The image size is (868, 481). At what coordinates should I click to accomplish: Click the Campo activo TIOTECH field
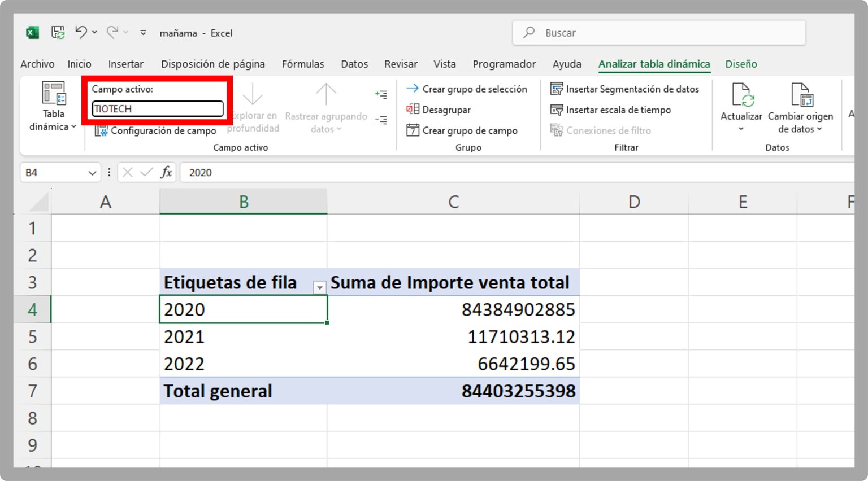pyautogui.click(x=157, y=108)
